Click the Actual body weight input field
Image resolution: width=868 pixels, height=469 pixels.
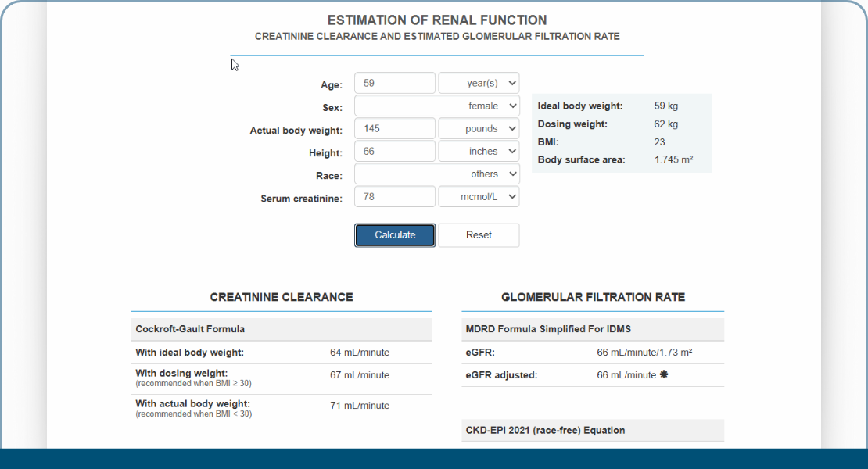click(395, 128)
